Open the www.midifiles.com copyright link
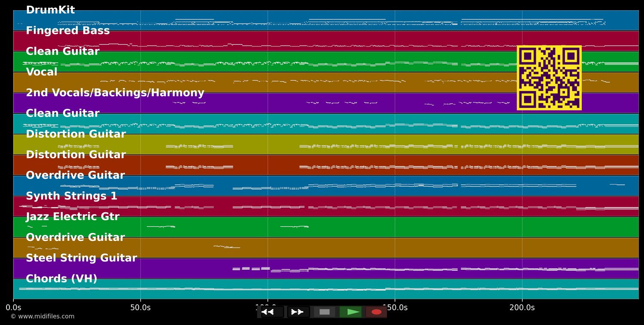Screen dimensions: 644x325 click(42, 316)
